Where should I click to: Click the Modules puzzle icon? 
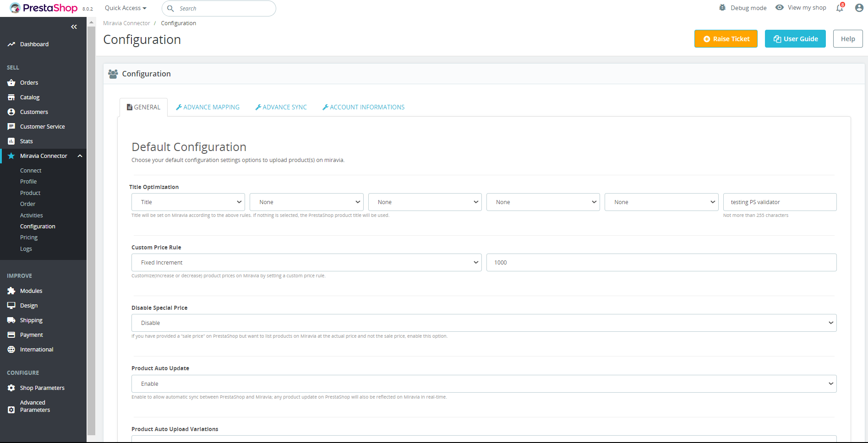(11, 291)
